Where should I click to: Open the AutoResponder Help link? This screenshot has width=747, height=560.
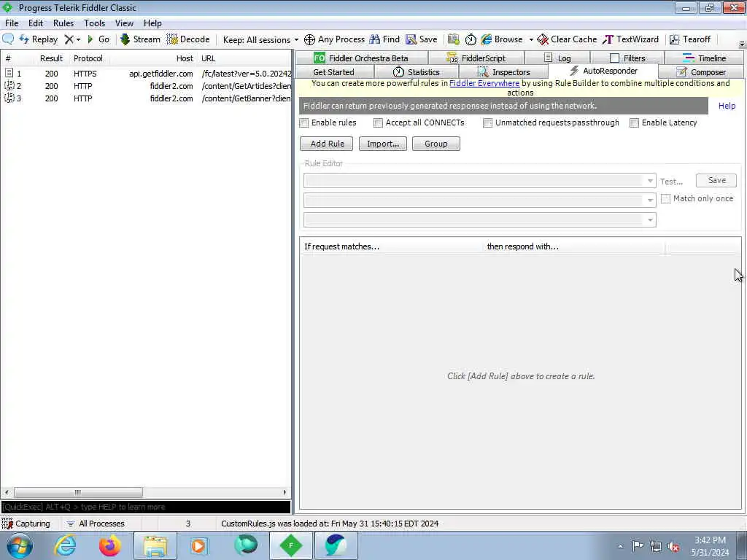click(x=727, y=106)
